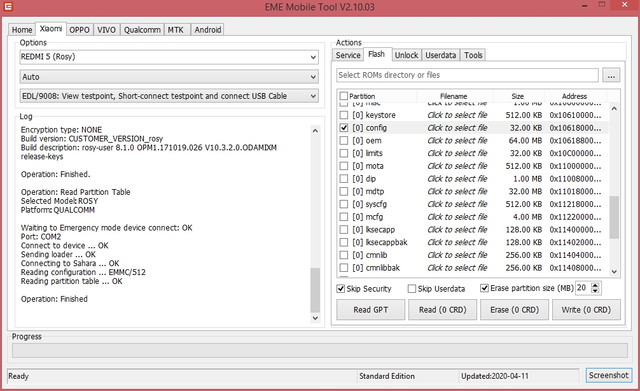Click the EME app logo icon
The width and height of the screenshot is (640, 391).
tap(7, 7)
